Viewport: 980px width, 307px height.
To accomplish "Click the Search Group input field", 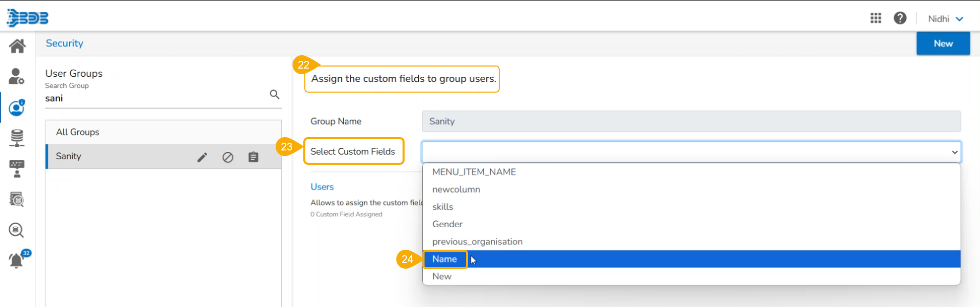I will (153, 98).
